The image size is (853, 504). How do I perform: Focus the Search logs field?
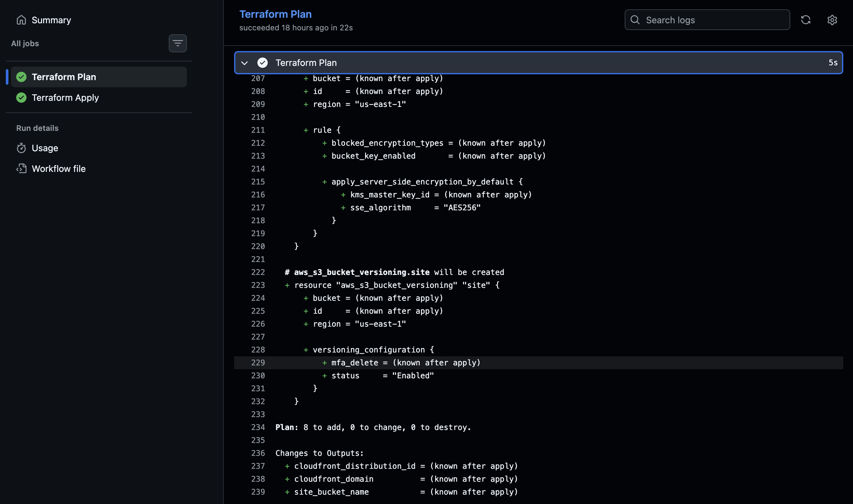[x=707, y=20]
